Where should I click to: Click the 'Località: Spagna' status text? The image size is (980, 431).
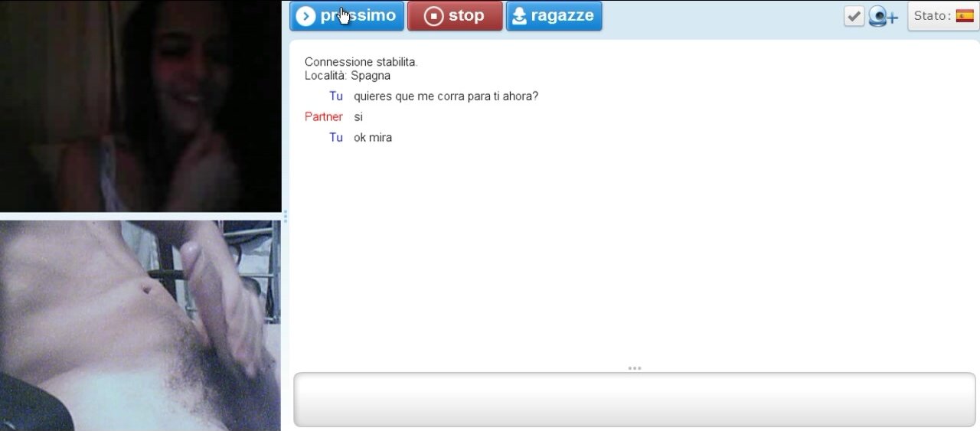coord(348,76)
